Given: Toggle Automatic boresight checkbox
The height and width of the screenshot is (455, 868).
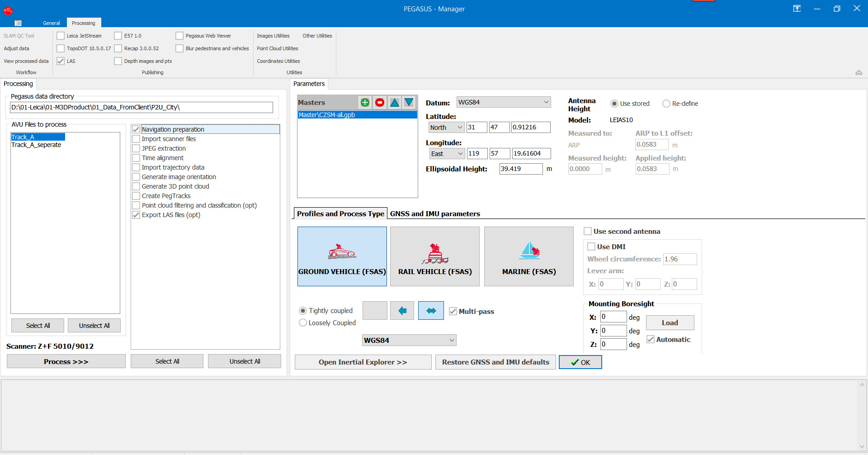Looking at the screenshot, I should [x=651, y=339].
